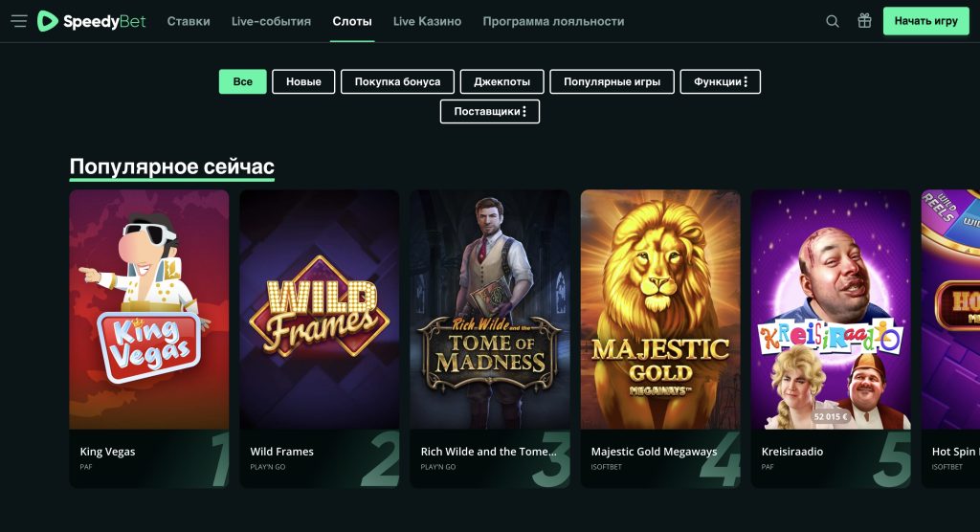Select the Популярные игры filter
This screenshot has width=980, height=532.
[612, 82]
